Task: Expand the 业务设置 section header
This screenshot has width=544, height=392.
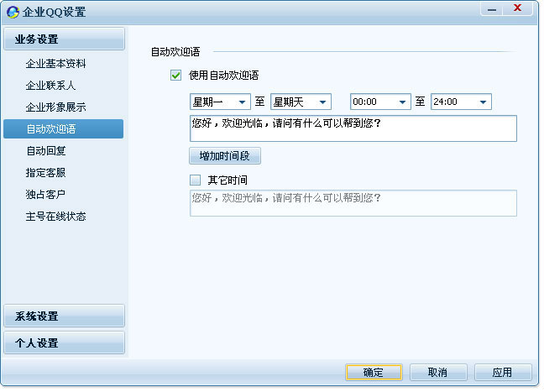Action: point(64,39)
